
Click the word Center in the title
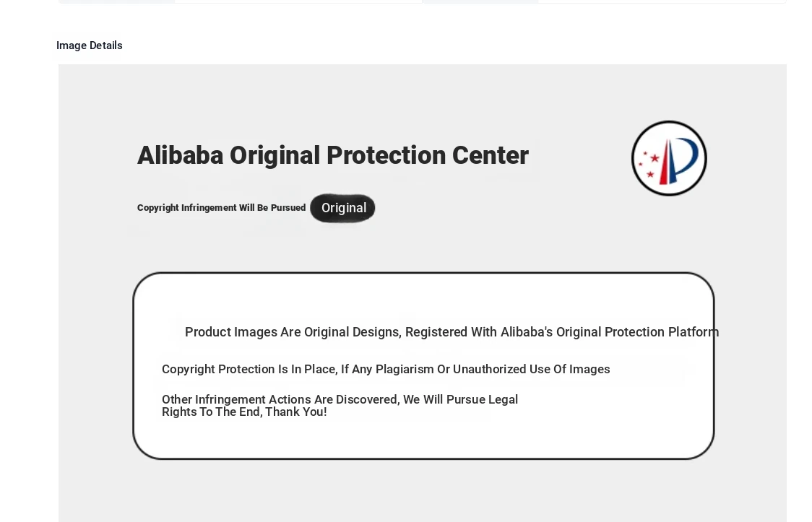pyautogui.click(x=490, y=155)
